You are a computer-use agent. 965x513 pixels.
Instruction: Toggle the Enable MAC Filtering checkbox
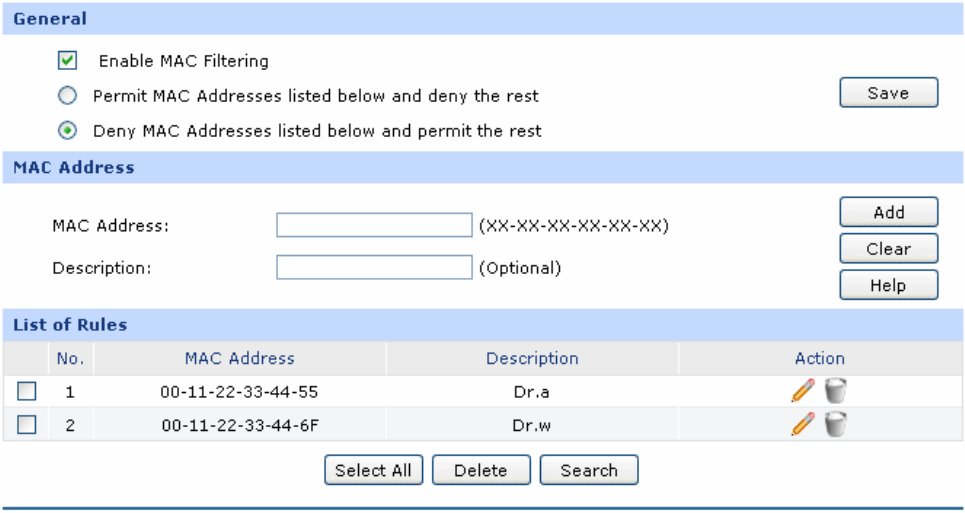68,61
